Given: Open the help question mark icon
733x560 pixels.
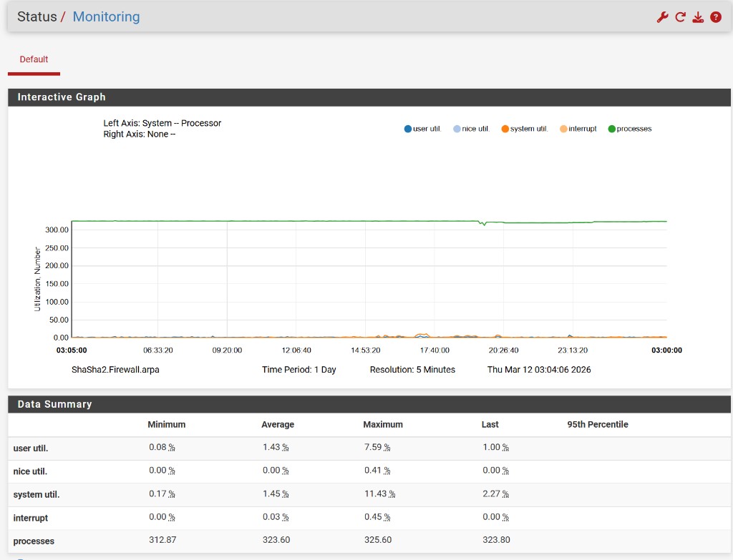Looking at the screenshot, I should coord(715,17).
